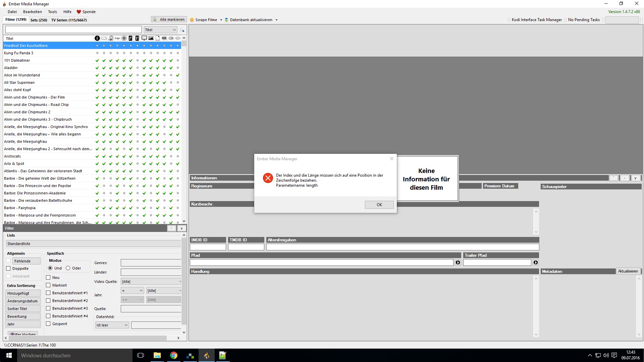The width and height of the screenshot is (644, 362).
Task: Open Google Chrome from the taskbar
Action: click(173, 355)
